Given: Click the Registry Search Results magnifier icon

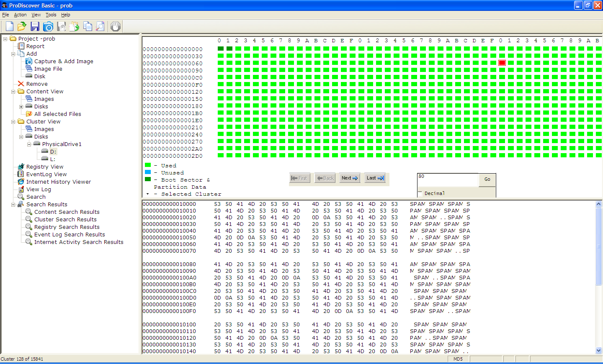Looking at the screenshot, I should (29, 227).
